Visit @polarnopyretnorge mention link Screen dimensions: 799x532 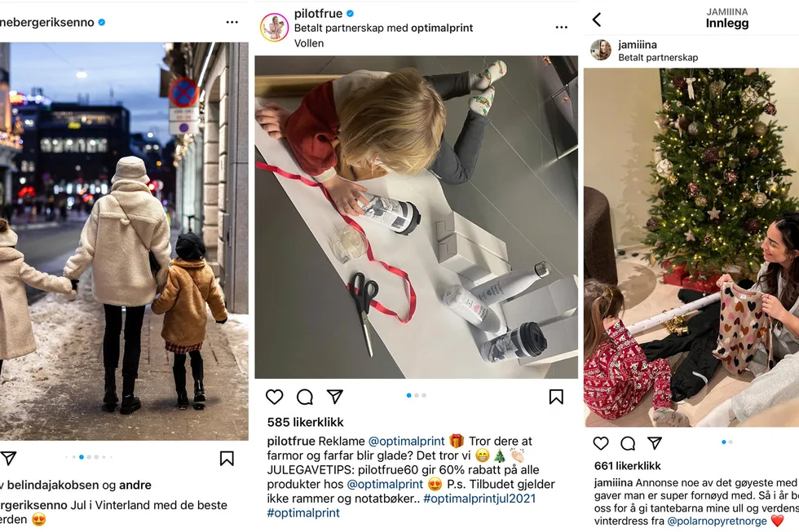coord(717,521)
